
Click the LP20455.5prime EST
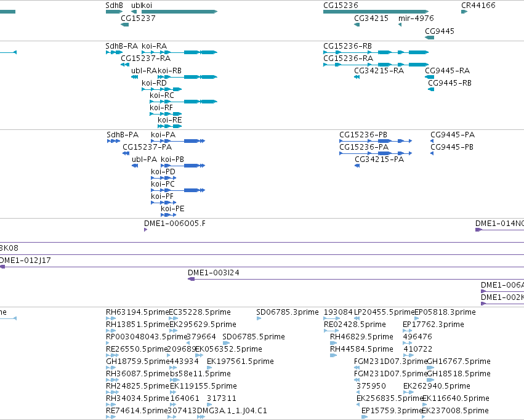point(357,318)
